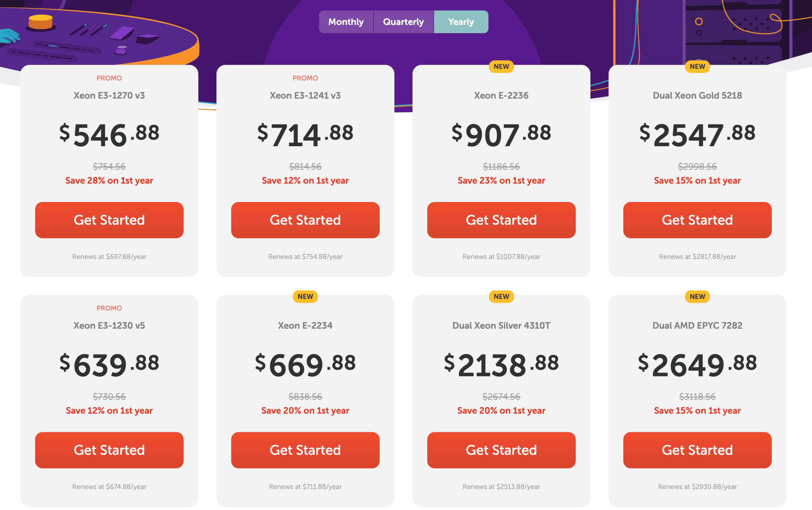Click Get Started for Xeon E3-1230 v5

pos(109,450)
